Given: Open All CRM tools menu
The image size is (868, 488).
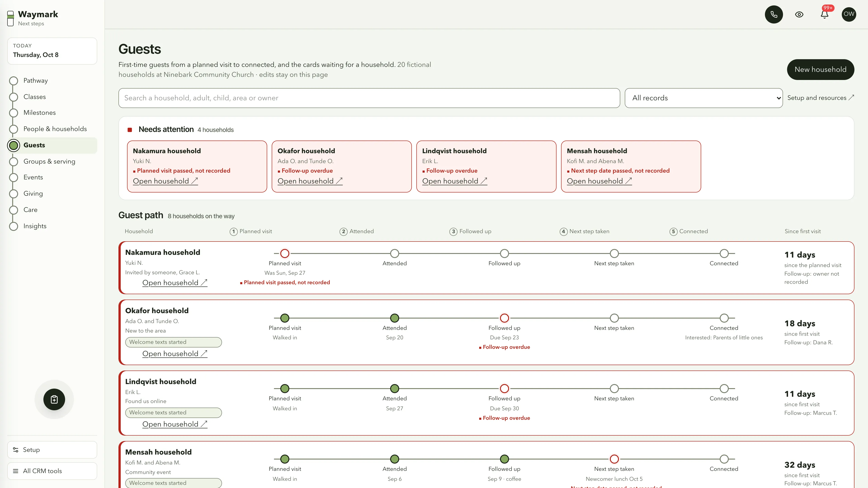Looking at the screenshot, I should click(x=52, y=471).
